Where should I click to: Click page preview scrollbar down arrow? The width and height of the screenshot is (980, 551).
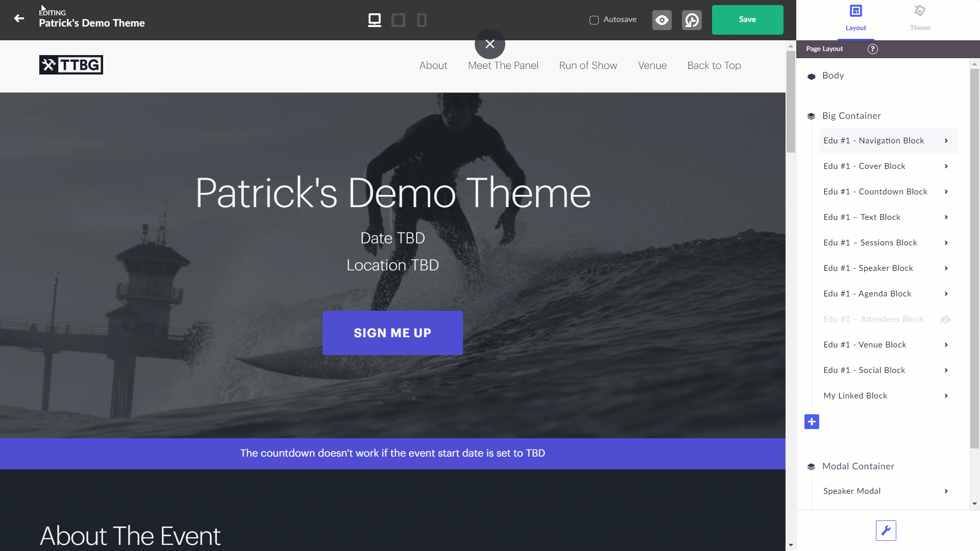(791, 545)
